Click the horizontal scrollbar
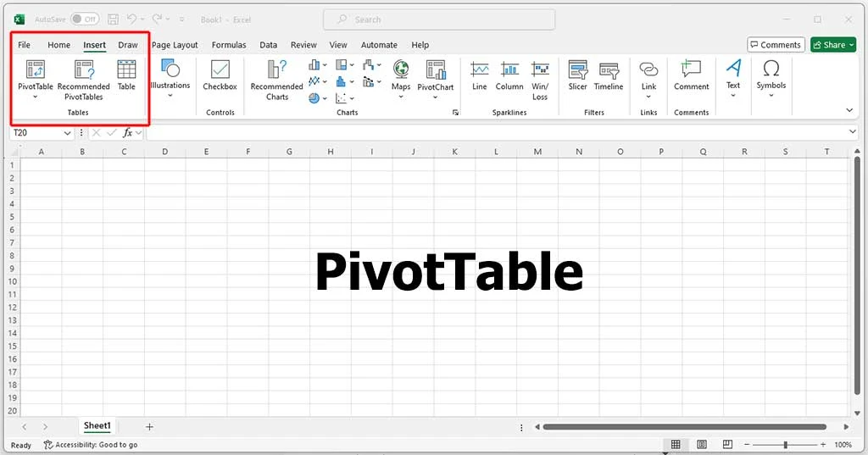The image size is (868, 455). pos(685,427)
